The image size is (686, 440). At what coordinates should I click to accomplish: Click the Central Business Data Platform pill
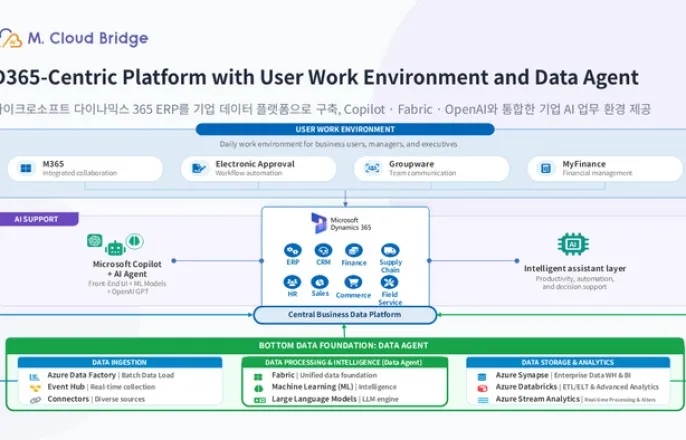(x=345, y=315)
